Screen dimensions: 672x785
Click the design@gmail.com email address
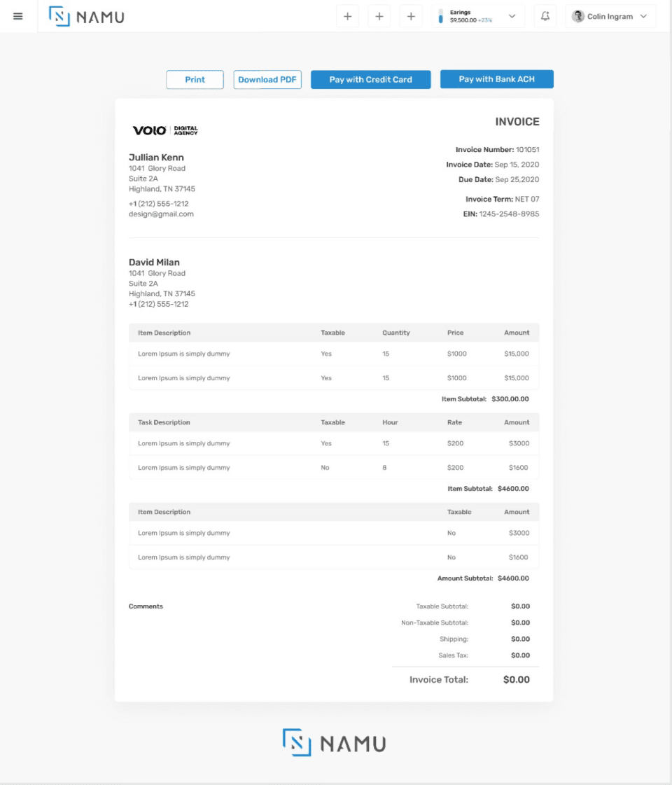click(161, 214)
